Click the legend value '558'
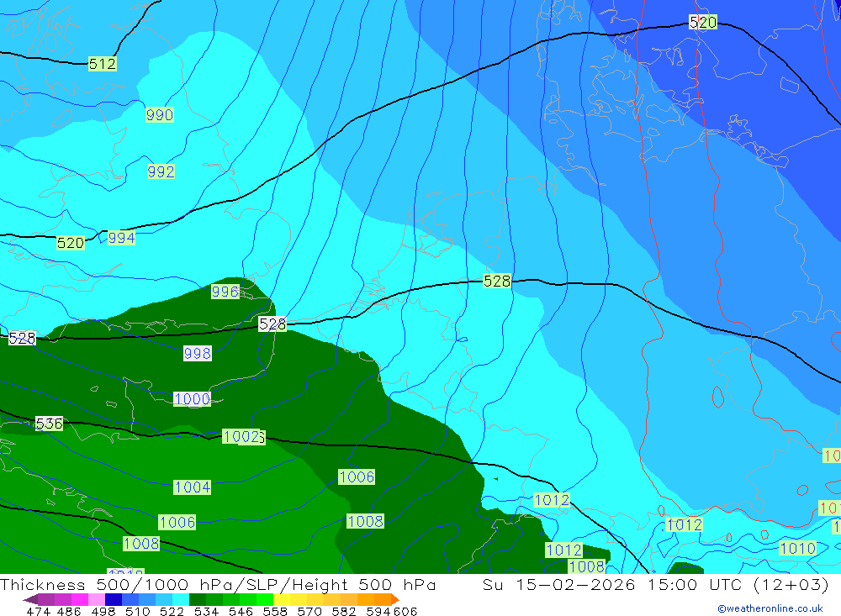841x616 pixels. click(275, 611)
